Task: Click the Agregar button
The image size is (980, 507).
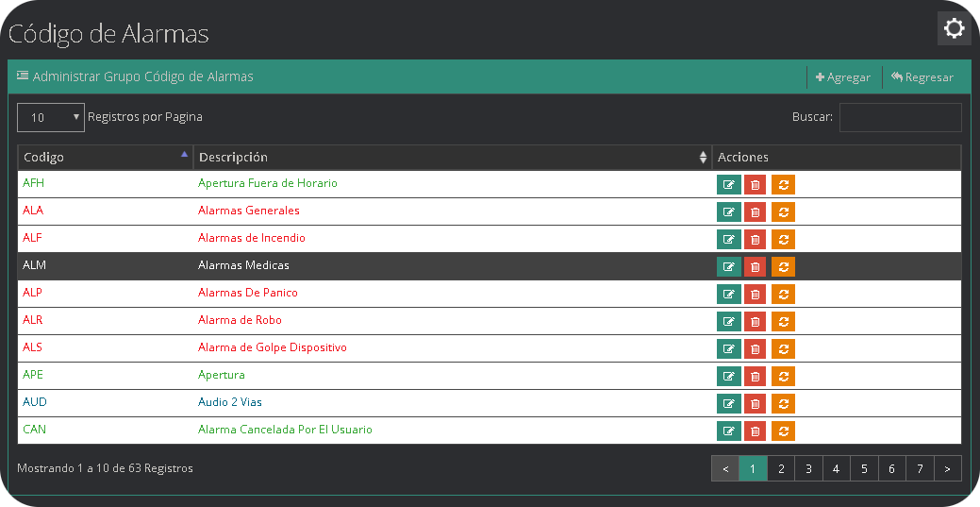Action: (843, 77)
